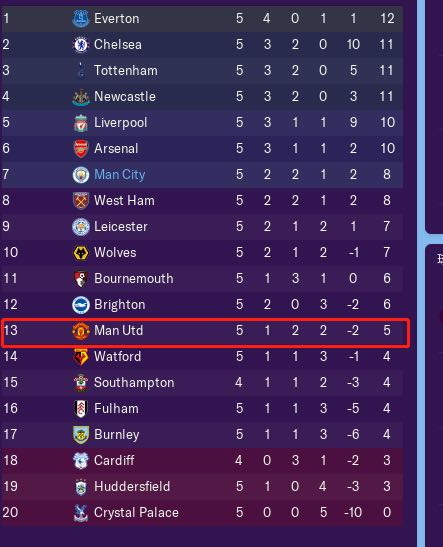Click the West Ham crest
The height and width of the screenshot is (547, 443).
pyautogui.click(x=81, y=201)
